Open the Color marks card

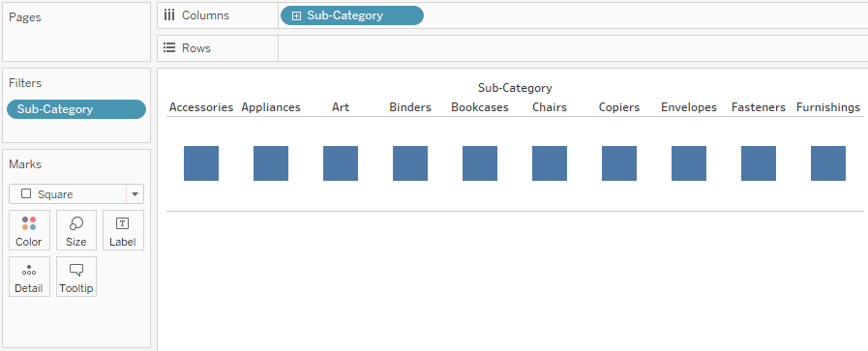pos(29,230)
